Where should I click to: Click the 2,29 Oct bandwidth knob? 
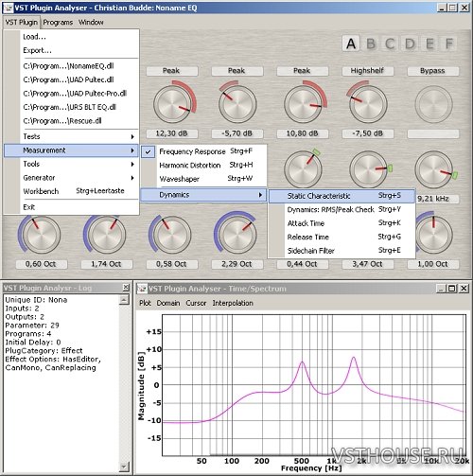click(237, 235)
